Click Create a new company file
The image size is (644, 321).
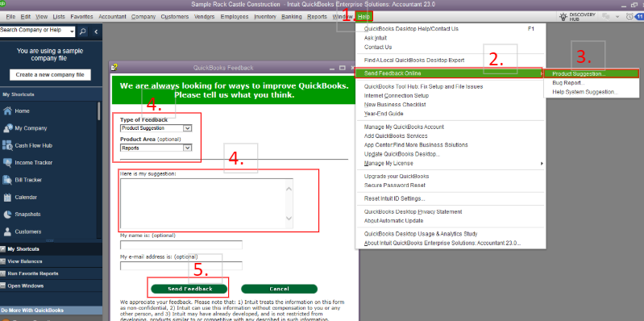tap(50, 75)
